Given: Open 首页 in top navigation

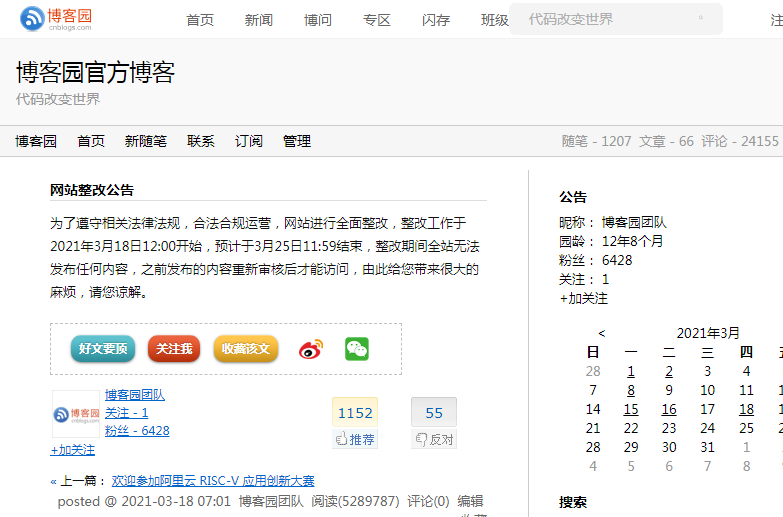Looking at the screenshot, I should click(200, 20).
